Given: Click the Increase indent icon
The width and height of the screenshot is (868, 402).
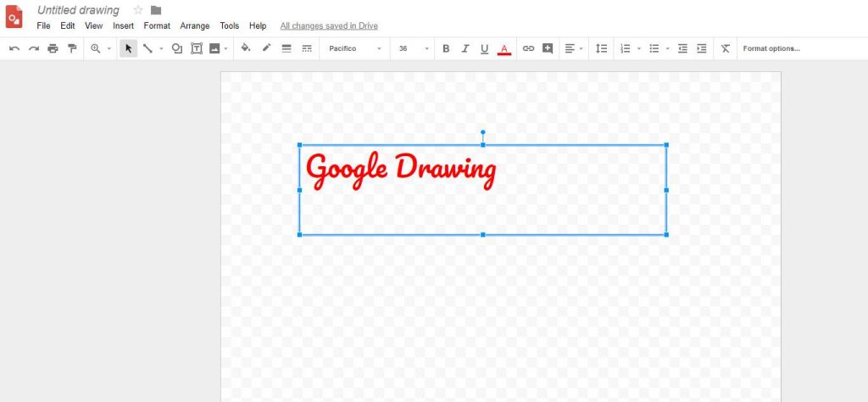Looking at the screenshot, I should [x=702, y=48].
